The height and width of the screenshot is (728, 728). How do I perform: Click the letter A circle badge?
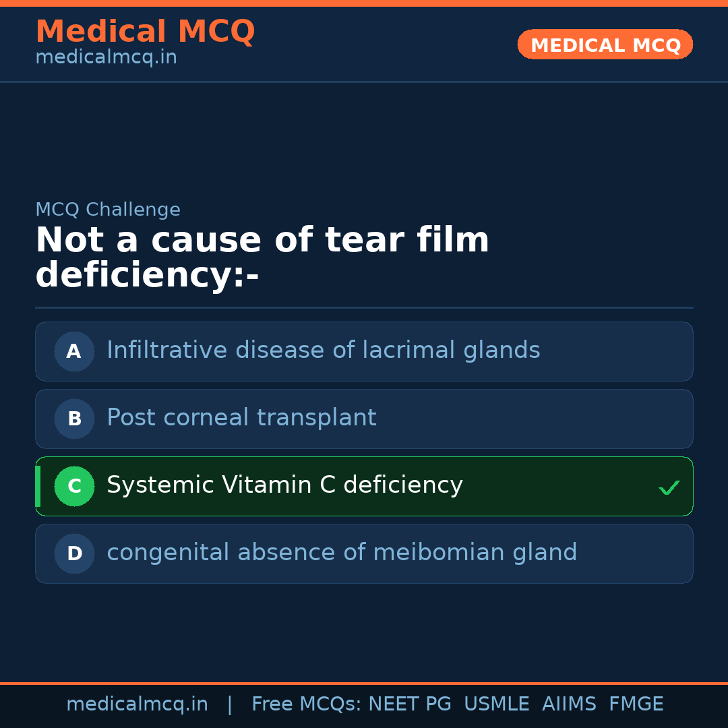74,351
